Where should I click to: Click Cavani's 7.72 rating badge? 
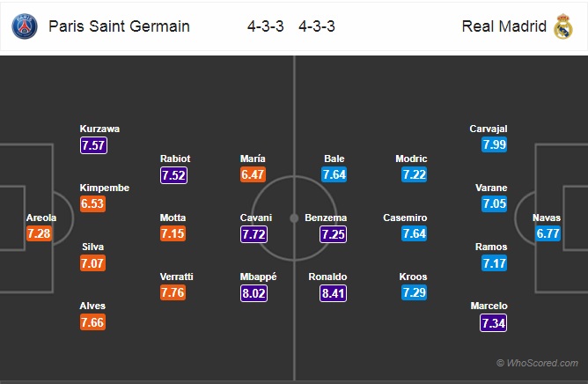(254, 234)
